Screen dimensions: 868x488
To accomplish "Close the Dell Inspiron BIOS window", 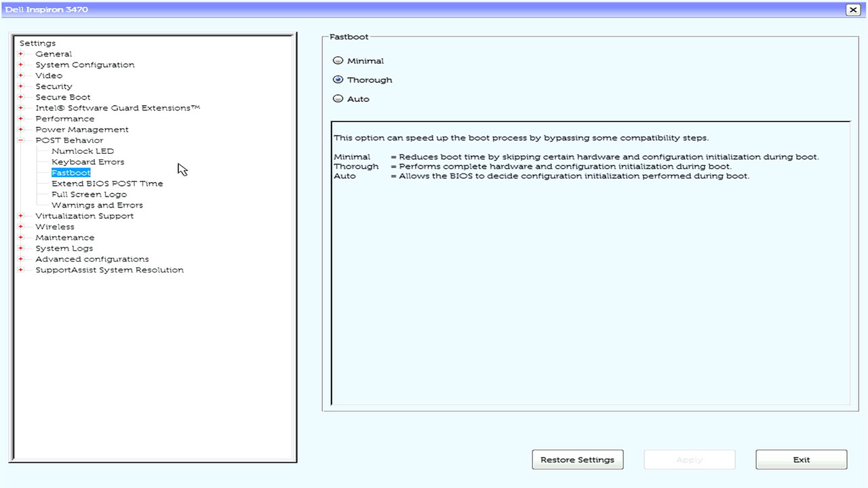I will pos(852,9).
